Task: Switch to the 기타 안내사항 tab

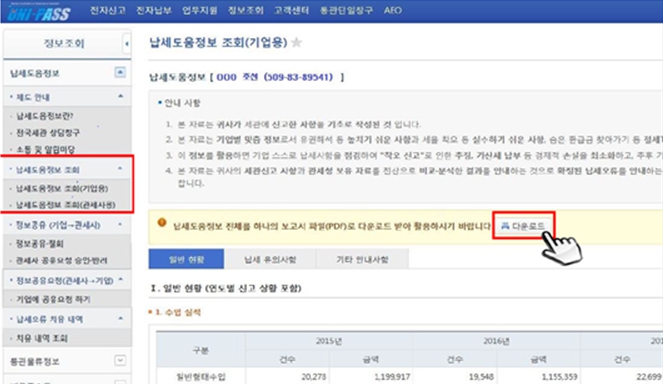Action: (362, 259)
